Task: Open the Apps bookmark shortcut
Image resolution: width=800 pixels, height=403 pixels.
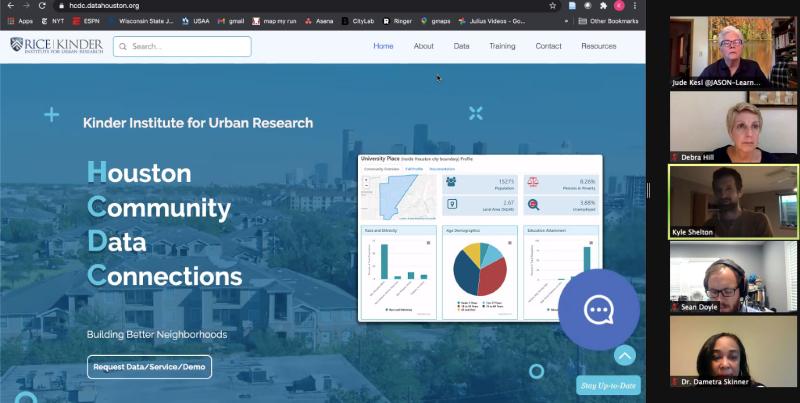Action: tap(20, 21)
